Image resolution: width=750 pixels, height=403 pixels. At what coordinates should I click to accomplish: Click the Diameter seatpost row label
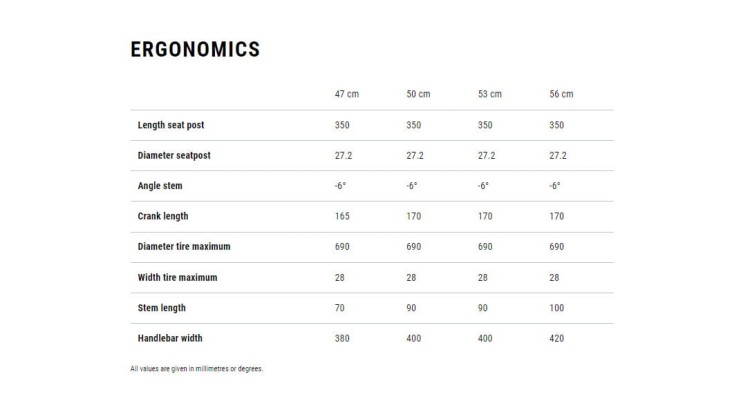point(174,155)
